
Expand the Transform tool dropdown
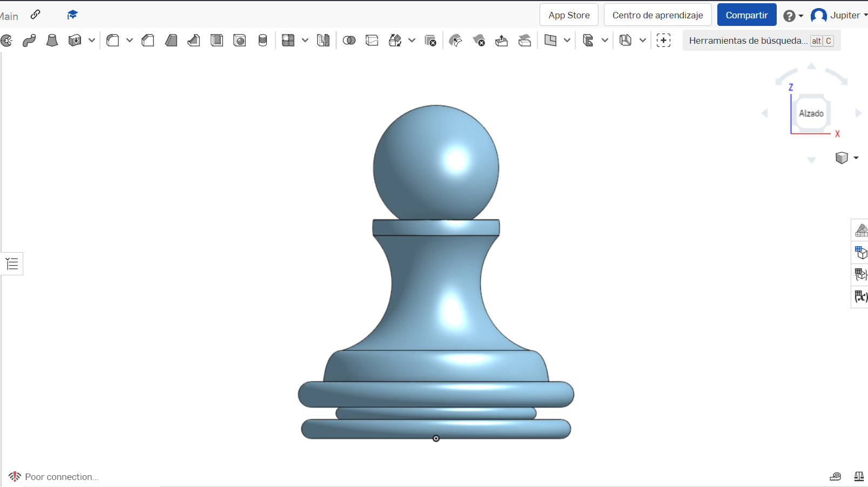click(412, 40)
